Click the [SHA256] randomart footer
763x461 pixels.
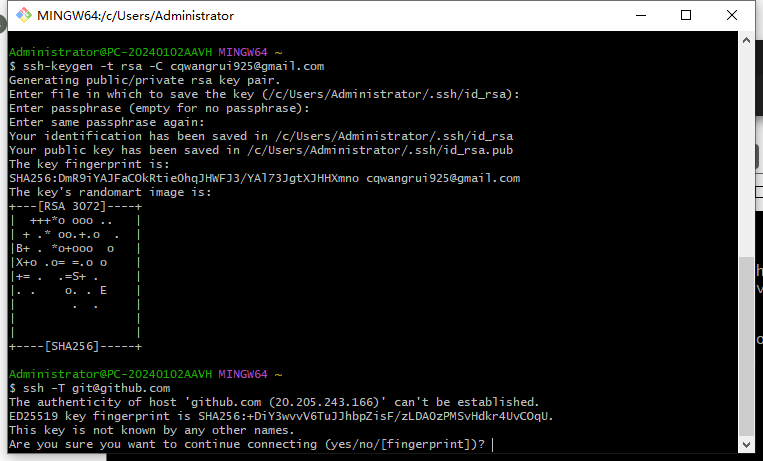pos(76,346)
